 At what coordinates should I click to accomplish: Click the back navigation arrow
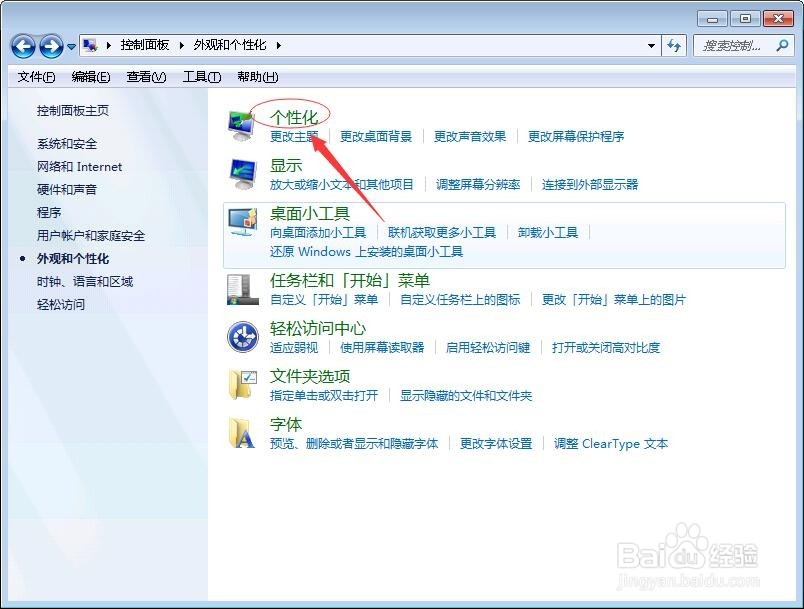pyautogui.click(x=22, y=46)
